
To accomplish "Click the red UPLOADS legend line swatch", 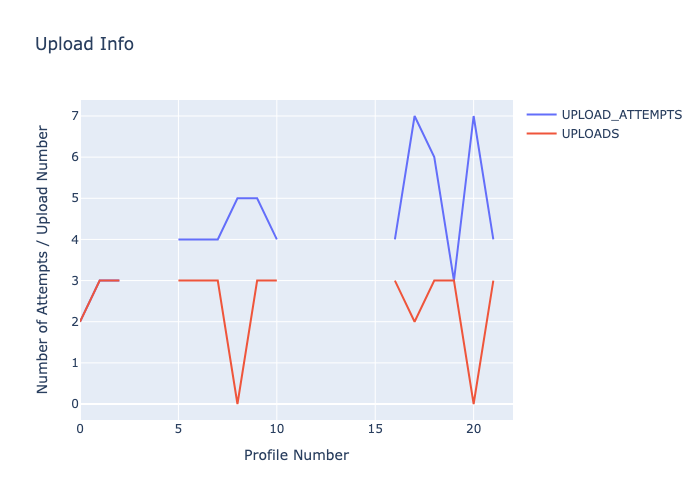I will (541, 134).
